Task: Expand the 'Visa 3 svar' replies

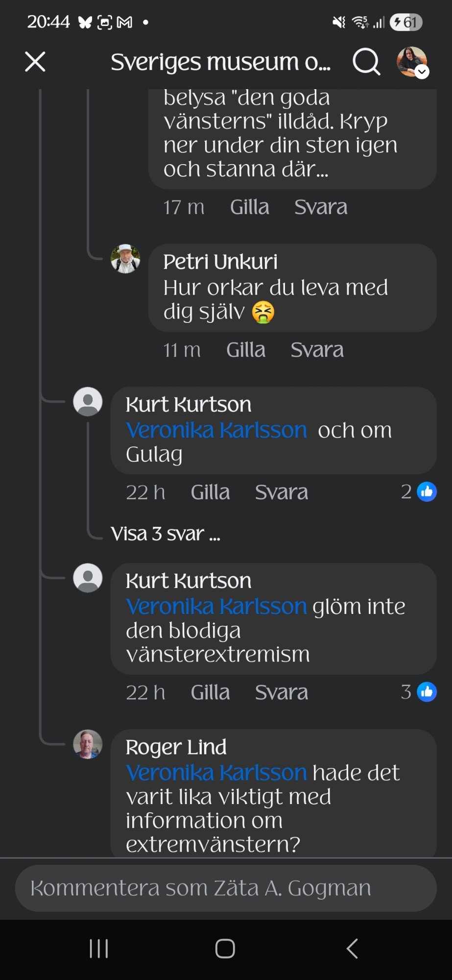Action: (x=166, y=534)
